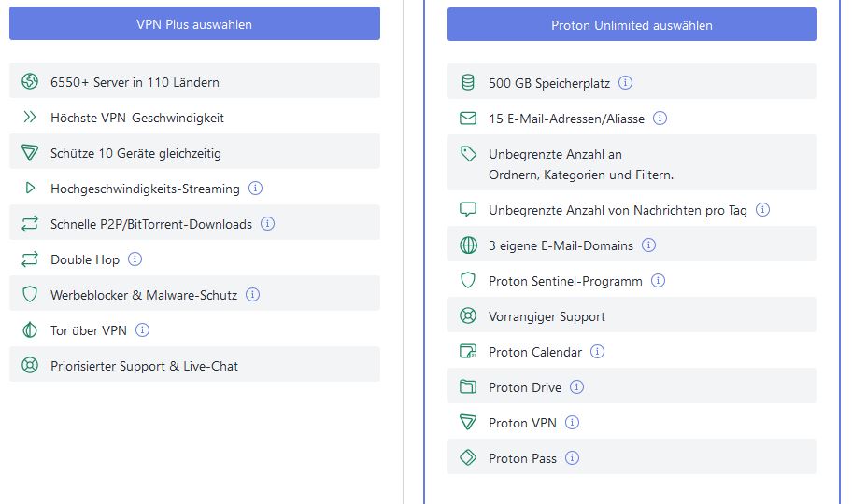Click the Proton Unlimited auswählen button
The image size is (852, 504).
coord(632,25)
